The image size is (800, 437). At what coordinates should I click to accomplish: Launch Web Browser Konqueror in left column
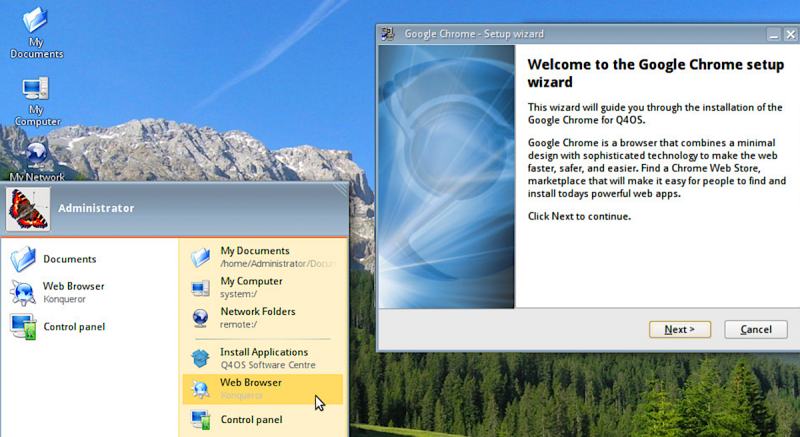point(89,292)
